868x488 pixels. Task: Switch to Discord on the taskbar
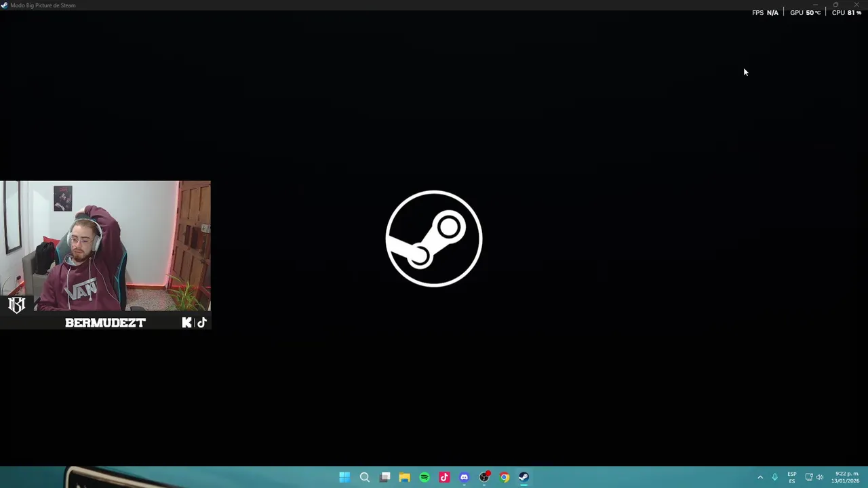(x=465, y=477)
